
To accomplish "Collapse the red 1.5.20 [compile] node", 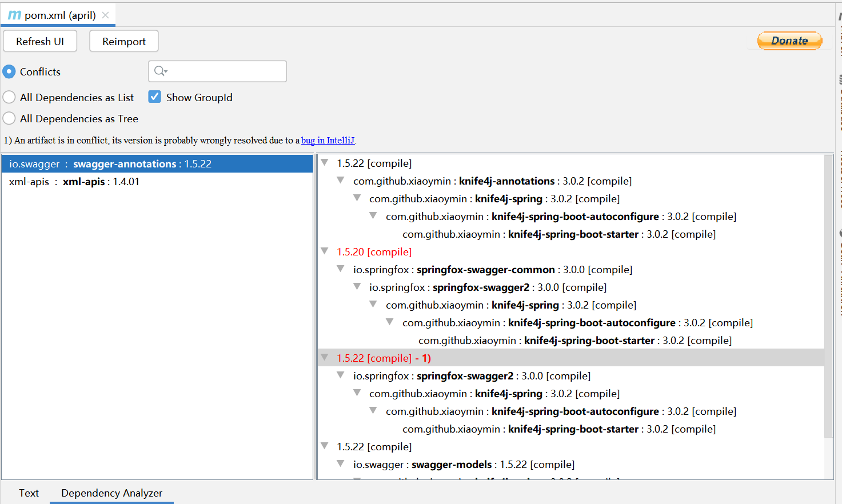I will (x=325, y=251).
